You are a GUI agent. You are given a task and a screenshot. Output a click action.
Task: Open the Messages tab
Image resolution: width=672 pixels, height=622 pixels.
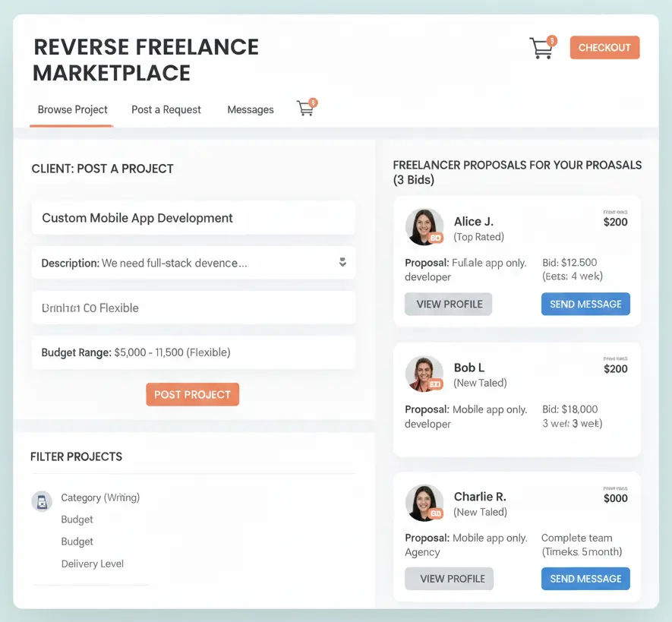[x=251, y=109]
